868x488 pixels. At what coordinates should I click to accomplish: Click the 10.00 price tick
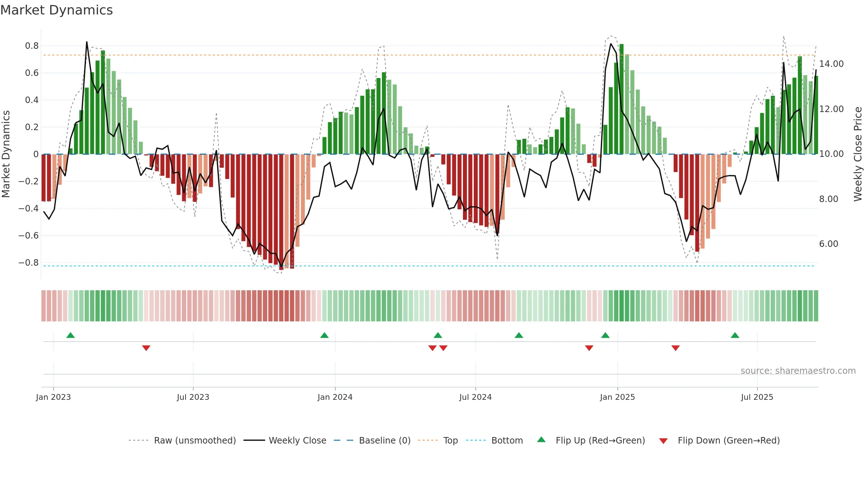(x=831, y=154)
